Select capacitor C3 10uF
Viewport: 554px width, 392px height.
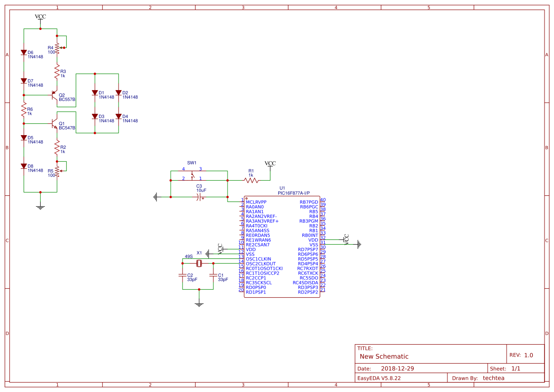click(x=199, y=197)
